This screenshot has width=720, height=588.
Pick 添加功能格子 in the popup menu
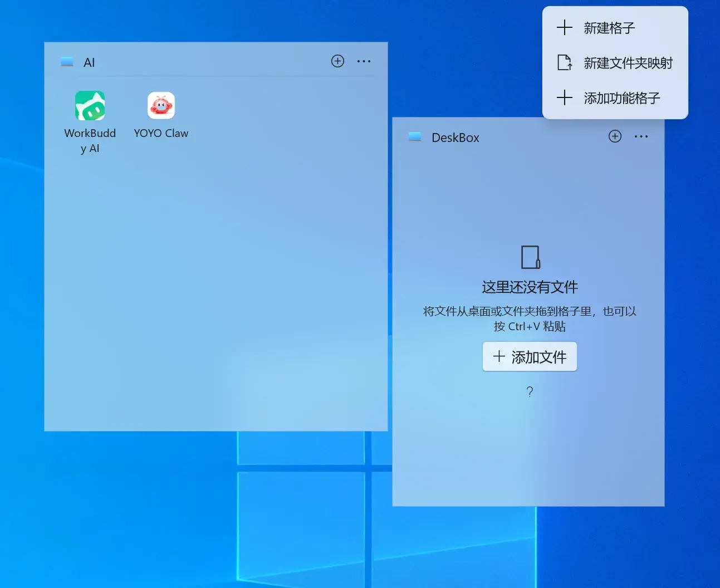615,98
